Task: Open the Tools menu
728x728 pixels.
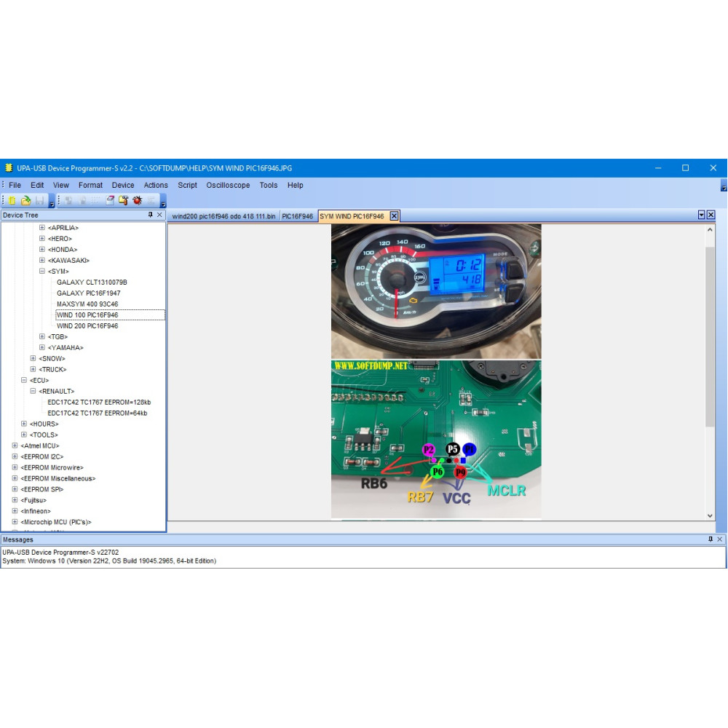Action: pos(269,185)
